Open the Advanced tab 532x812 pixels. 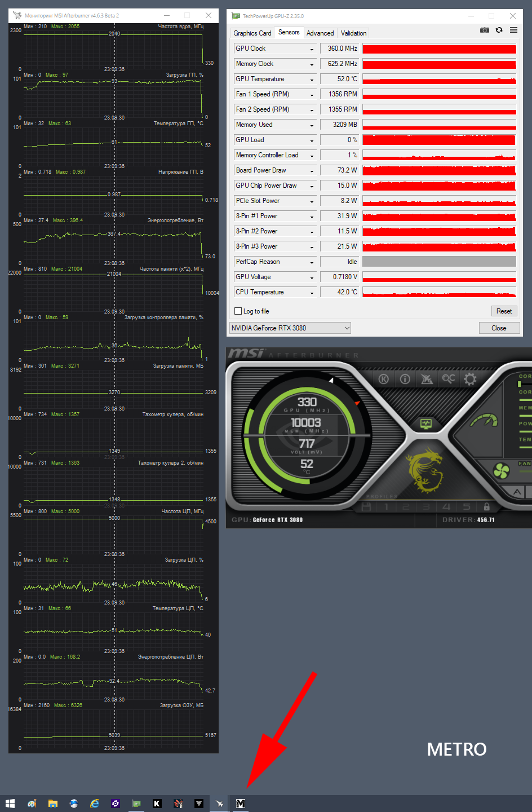click(320, 33)
